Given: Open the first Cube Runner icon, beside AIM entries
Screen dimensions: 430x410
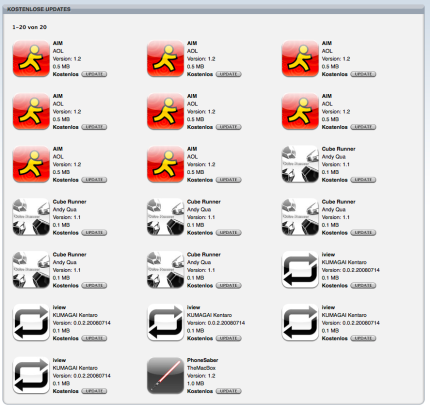Looking at the screenshot, I should point(300,164).
